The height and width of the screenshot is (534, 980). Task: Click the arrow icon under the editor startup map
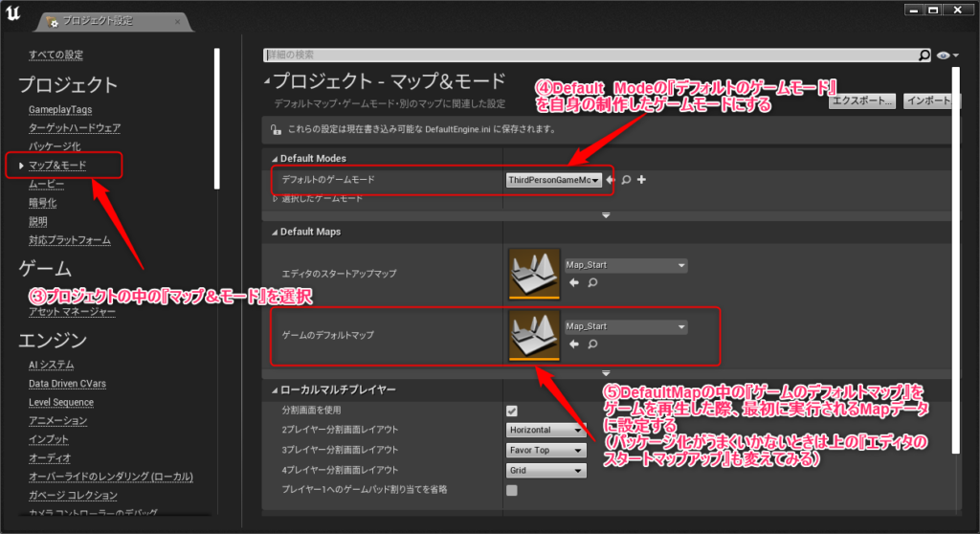coord(573,283)
